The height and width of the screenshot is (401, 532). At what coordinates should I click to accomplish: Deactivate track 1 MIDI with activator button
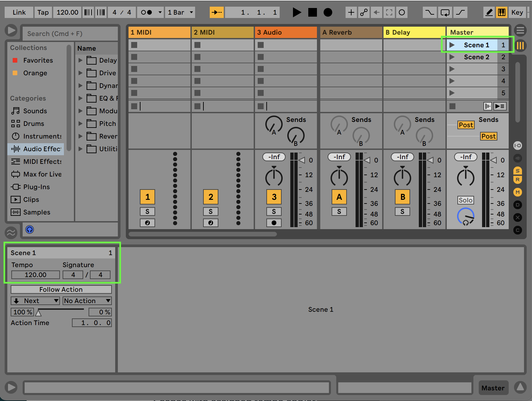point(147,197)
